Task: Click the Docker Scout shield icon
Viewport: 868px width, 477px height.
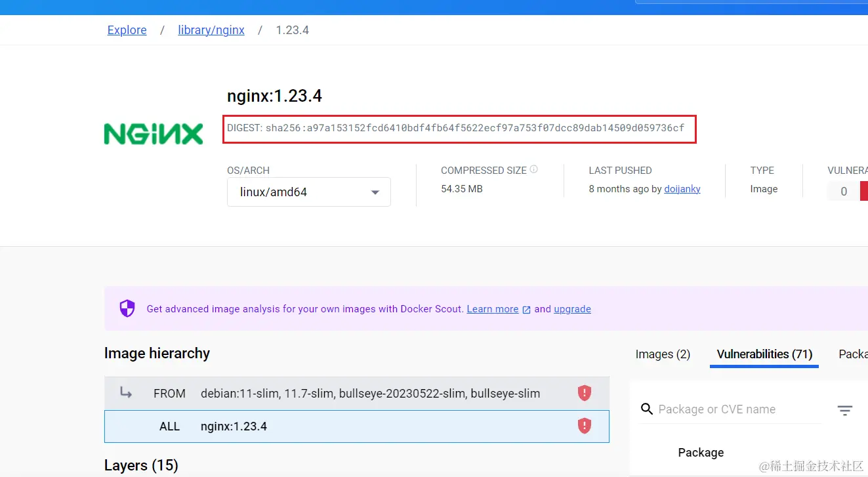Action: [x=127, y=308]
